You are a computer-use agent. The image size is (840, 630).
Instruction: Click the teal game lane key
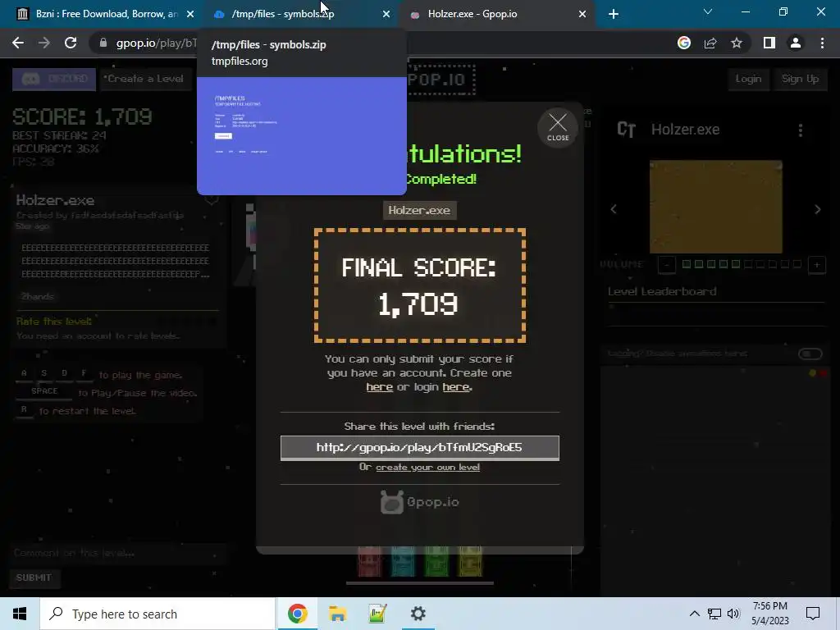403,561
